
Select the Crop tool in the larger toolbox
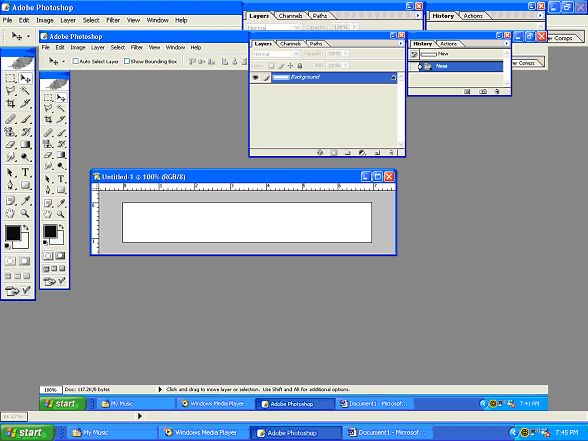[x=10, y=104]
